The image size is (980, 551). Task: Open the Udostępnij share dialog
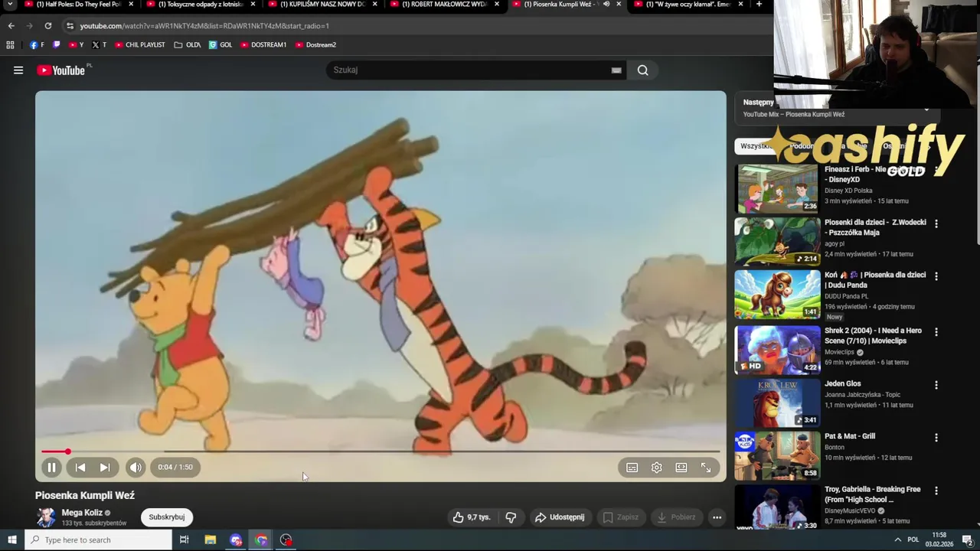560,517
